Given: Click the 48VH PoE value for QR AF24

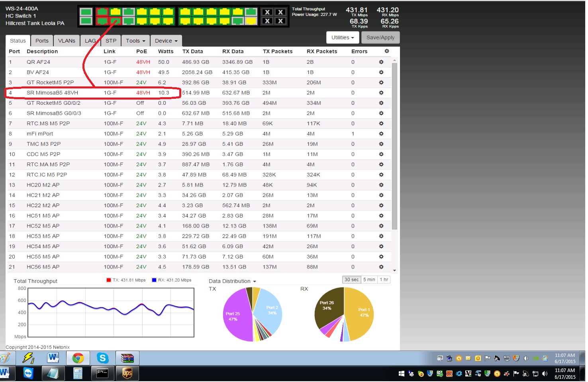Looking at the screenshot, I should (x=143, y=62).
